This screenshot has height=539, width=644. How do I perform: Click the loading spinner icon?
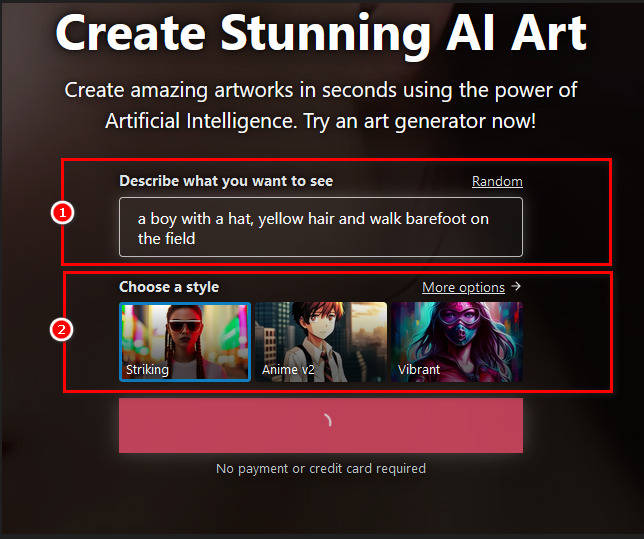click(x=327, y=420)
